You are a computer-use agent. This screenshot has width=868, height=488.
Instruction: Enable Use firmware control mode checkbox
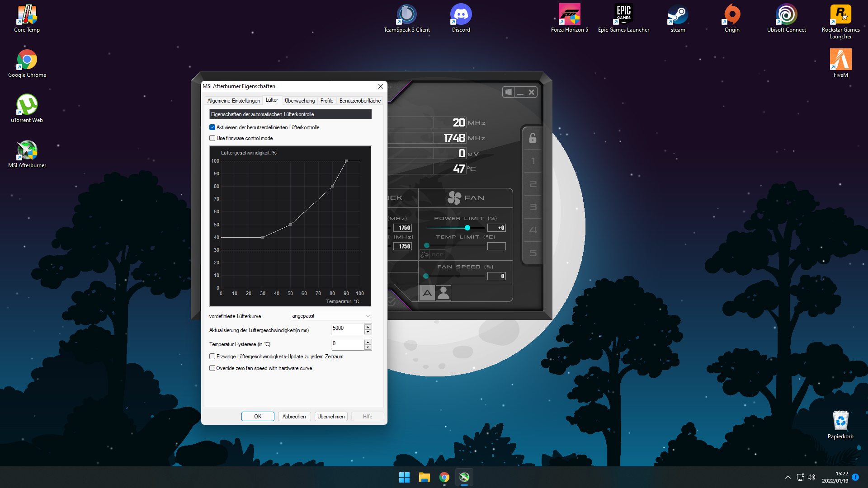pyautogui.click(x=212, y=138)
